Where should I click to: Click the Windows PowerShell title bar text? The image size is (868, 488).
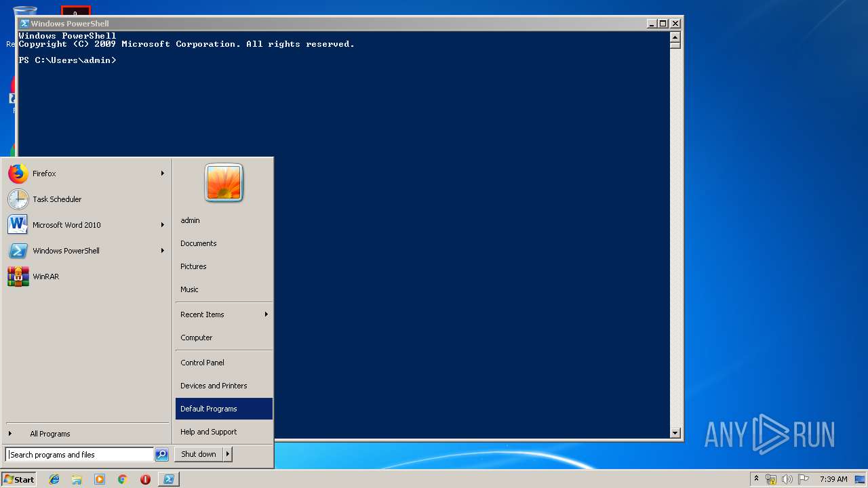pyautogui.click(x=69, y=23)
